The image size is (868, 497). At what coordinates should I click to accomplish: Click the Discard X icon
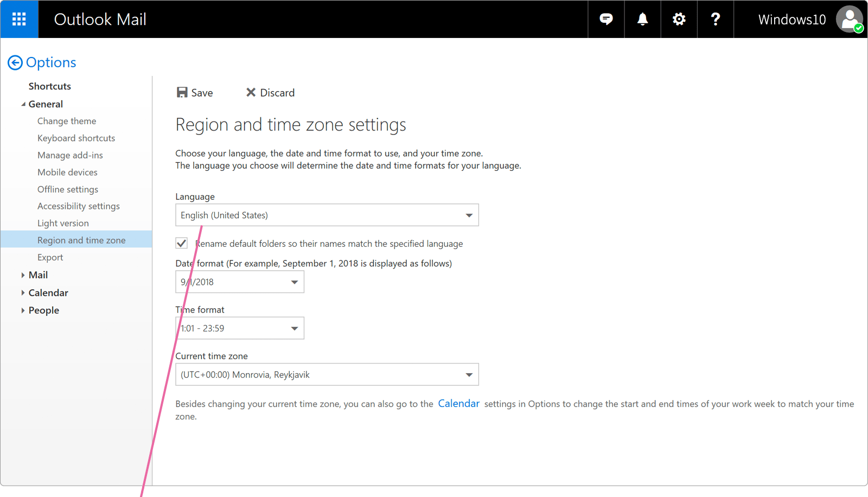251,92
